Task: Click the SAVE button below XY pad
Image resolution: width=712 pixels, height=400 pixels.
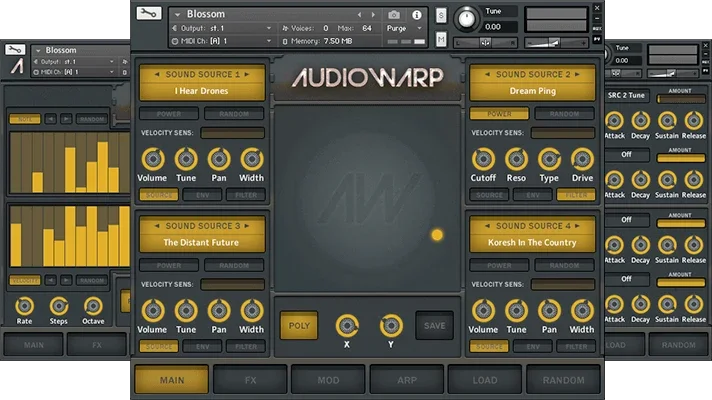Action: (435, 326)
